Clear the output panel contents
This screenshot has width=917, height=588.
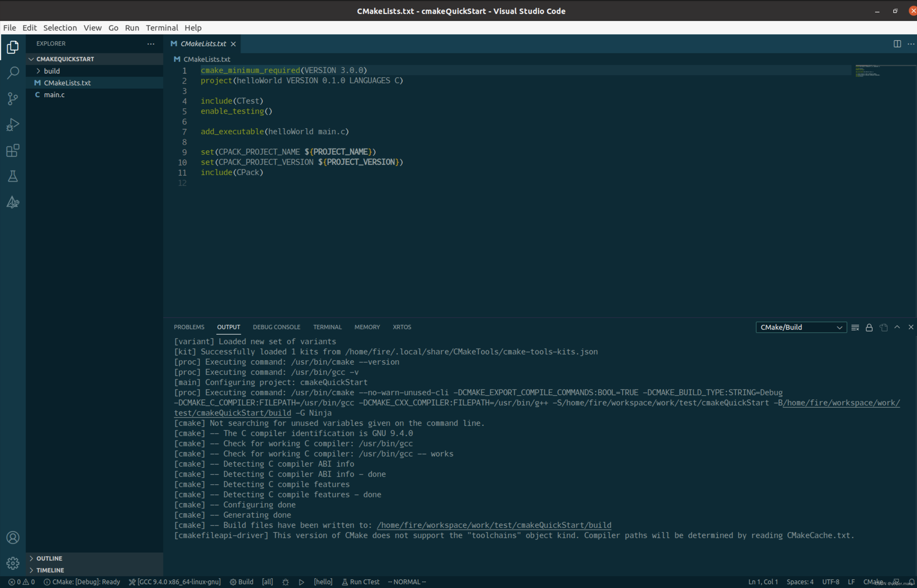(x=855, y=328)
